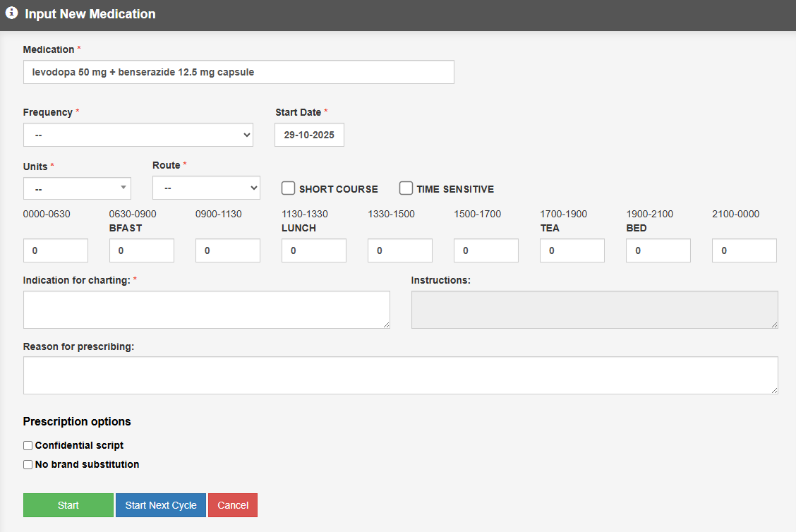Click the Start Next Cycle button
796x532 pixels.
(161, 505)
